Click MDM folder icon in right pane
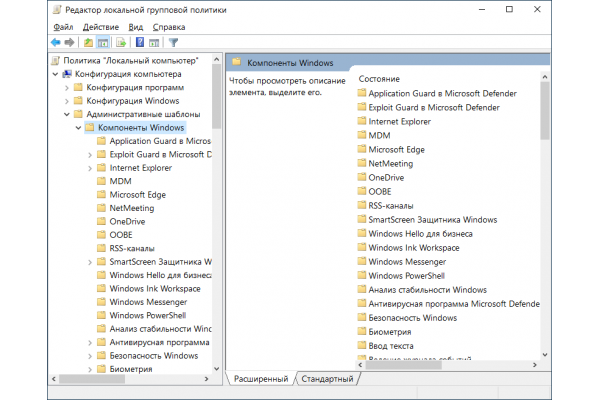Screen dimensions: 600x400 click(x=362, y=135)
